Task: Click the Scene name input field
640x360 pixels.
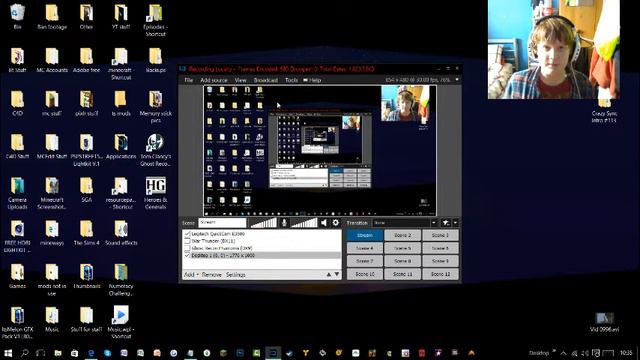Action: [222, 222]
